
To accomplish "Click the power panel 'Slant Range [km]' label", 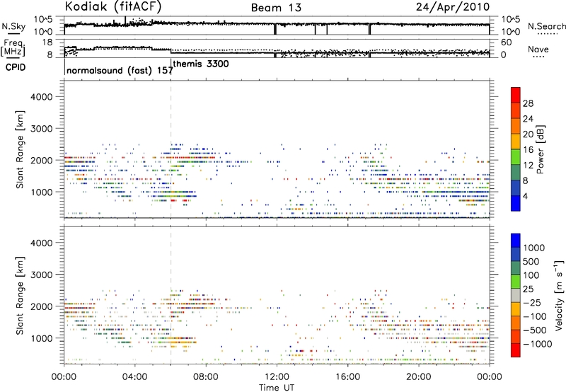I will point(20,149).
